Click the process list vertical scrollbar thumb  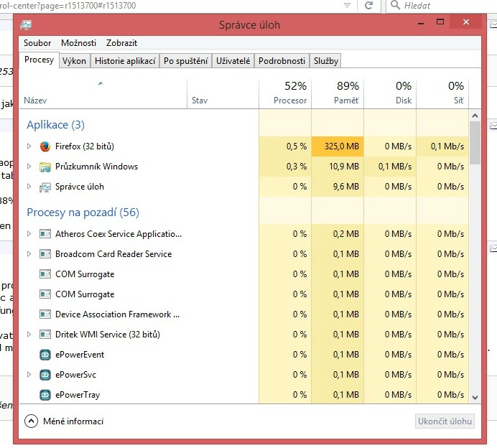pyautogui.click(x=475, y=143)
